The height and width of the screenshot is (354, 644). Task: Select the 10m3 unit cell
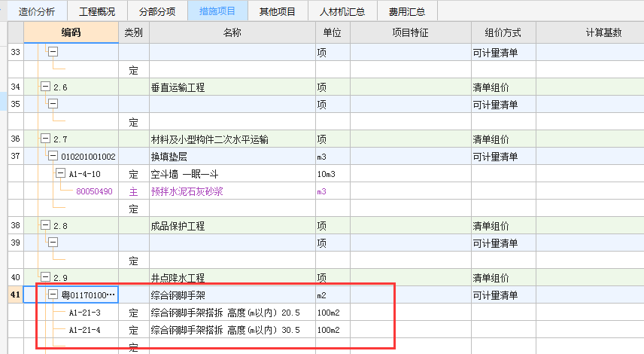click(333, 174)
